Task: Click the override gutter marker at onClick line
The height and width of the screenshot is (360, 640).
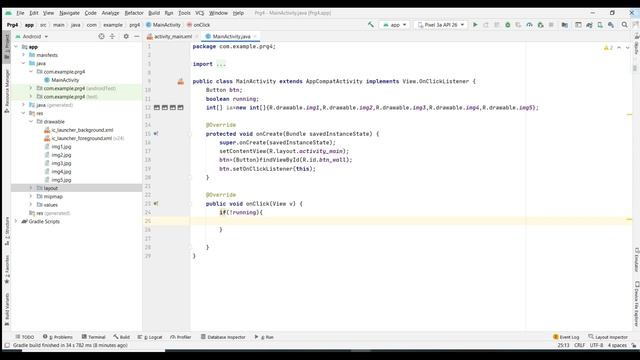Action: click(x=156, y=204)
